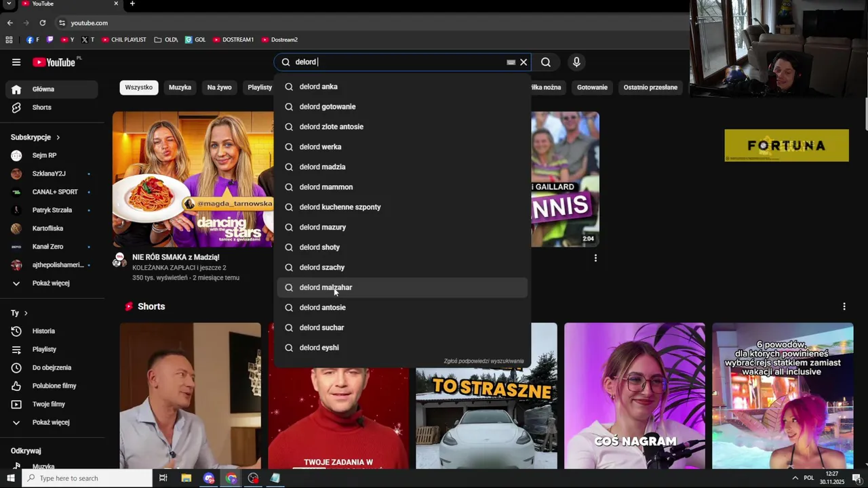Open the Sejm RP subscription

tap(52, 155)
